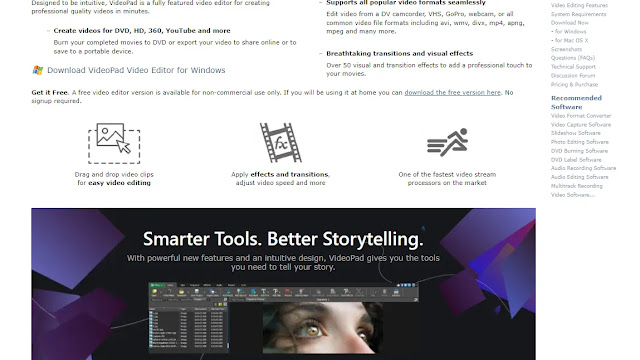Open Pricing & Purchase link
The height and width of the screenshot is (360, 640).
(574, 84)
